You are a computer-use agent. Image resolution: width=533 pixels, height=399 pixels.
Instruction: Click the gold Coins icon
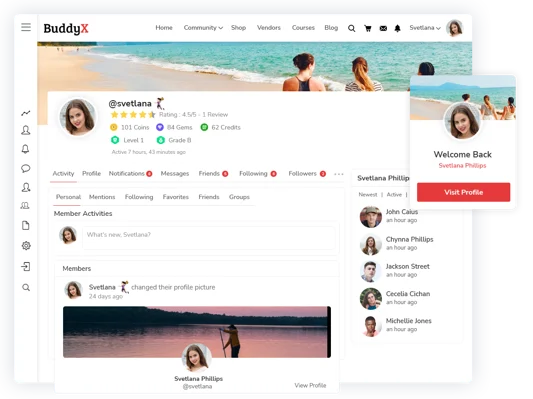[x=114, y=127]
